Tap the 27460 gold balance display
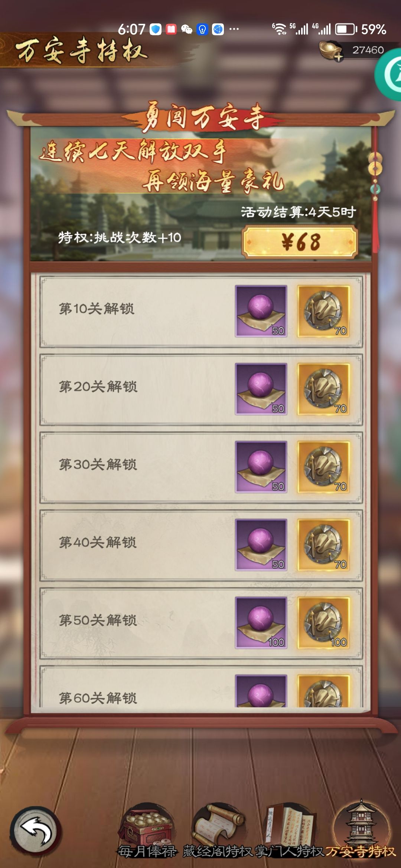Image resolution: width=401 pixels, height=868 pixels. coord(368,50)
